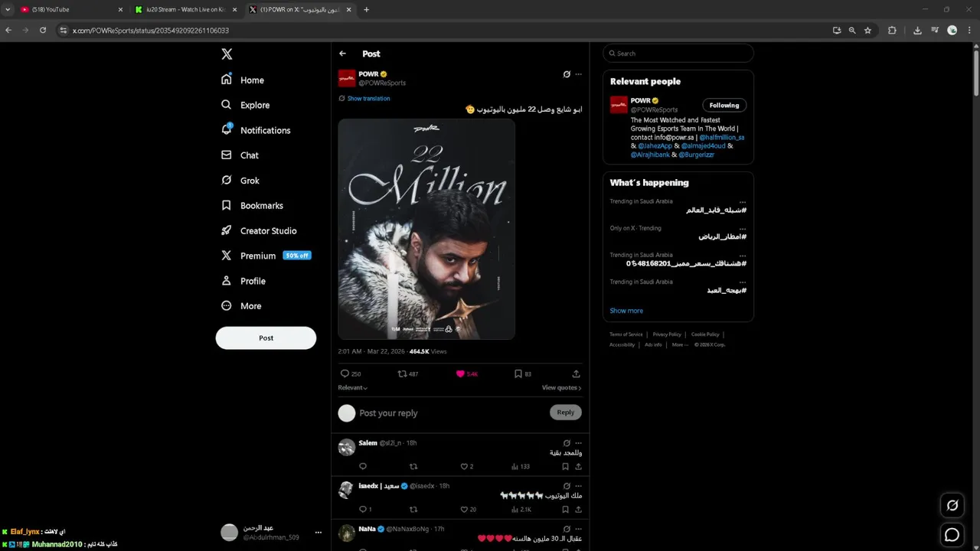Share Salem's reply
Viewport: 980px width, 551px height.
coord(578,466)
